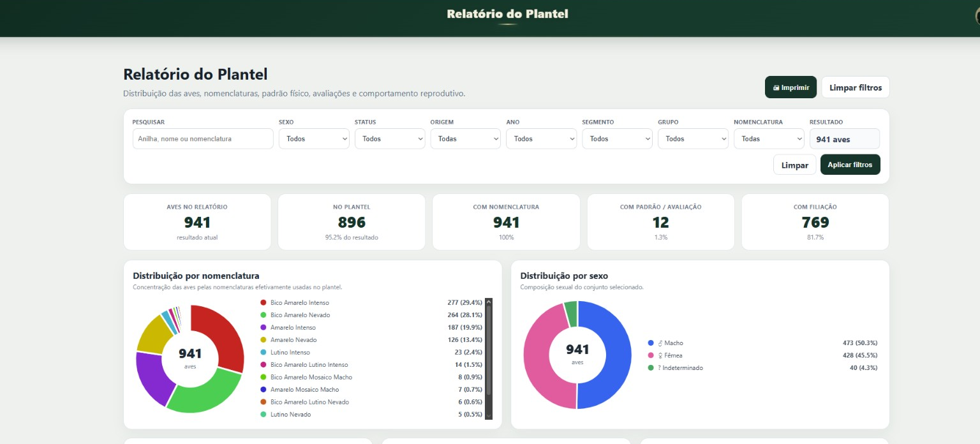Click the nomenclature list scrollbar down arrow

click(x=489, y=415)
